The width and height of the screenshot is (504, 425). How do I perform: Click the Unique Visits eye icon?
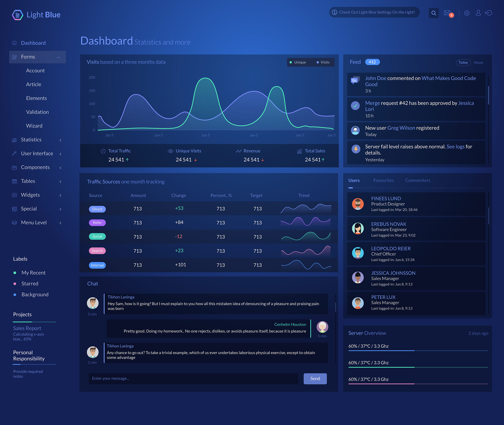tap(171, 151)
